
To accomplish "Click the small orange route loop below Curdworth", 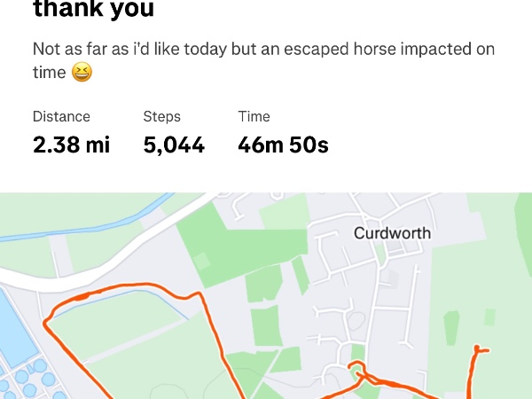I will (357, 370).
